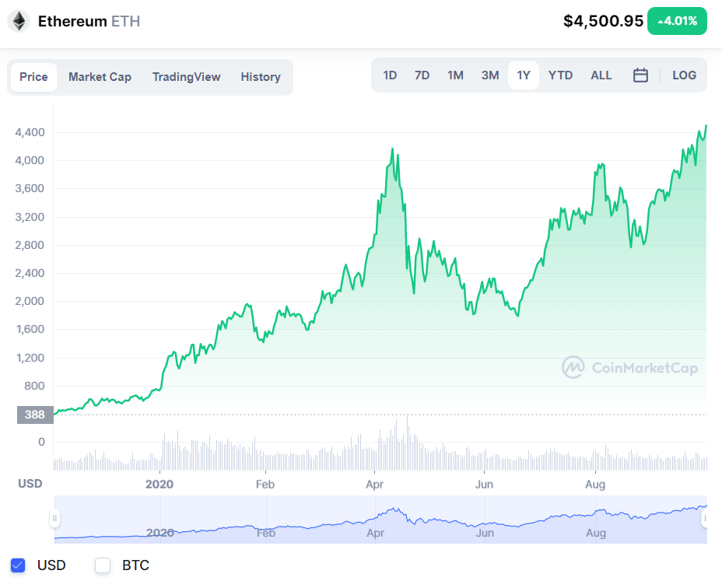This screenshot has width=722, height=588.
Task: Toggle LOG scale on the chart
Action: coord(684,75)
